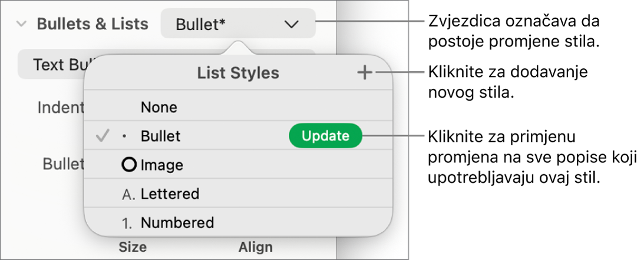The width and height of the screenshot is (644, 260).
Task: Click the Bullets & Lists section heading
Action: point(93,24)
